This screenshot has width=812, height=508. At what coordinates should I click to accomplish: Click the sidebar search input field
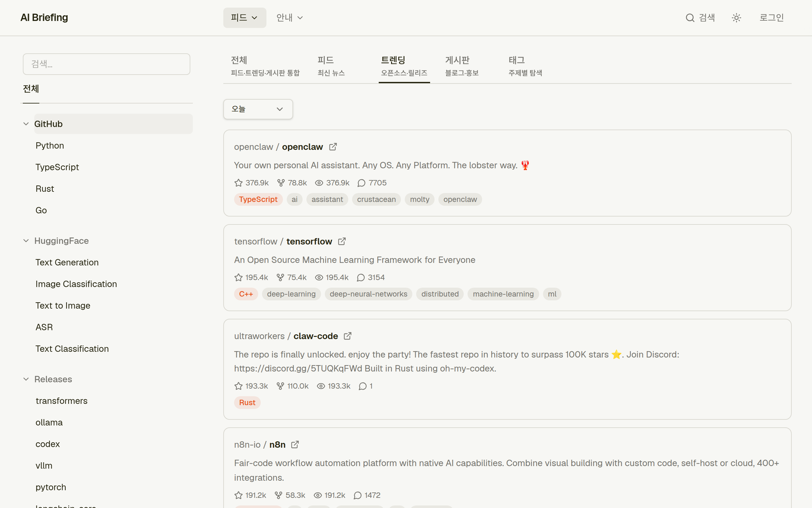point(106,64)
